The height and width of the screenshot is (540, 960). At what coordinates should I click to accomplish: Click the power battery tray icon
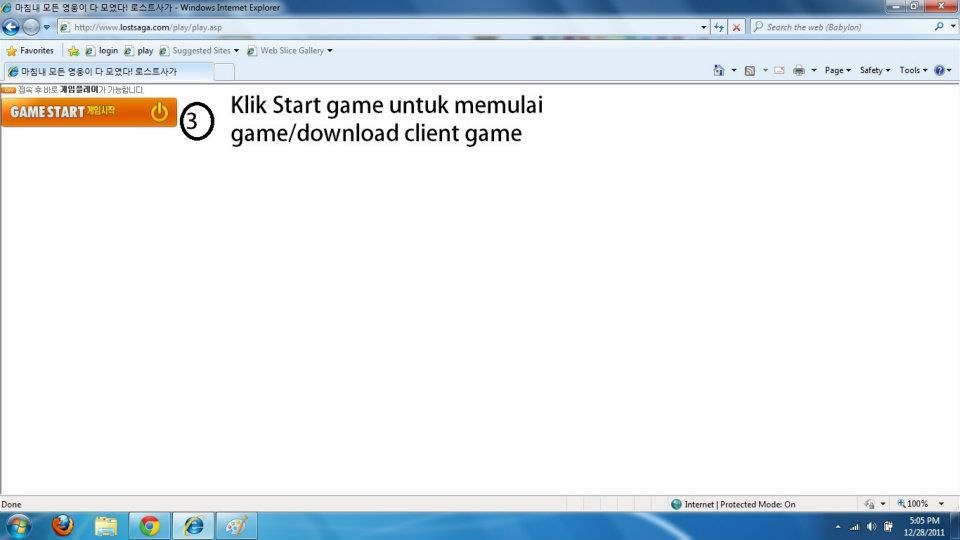point(888,527)
